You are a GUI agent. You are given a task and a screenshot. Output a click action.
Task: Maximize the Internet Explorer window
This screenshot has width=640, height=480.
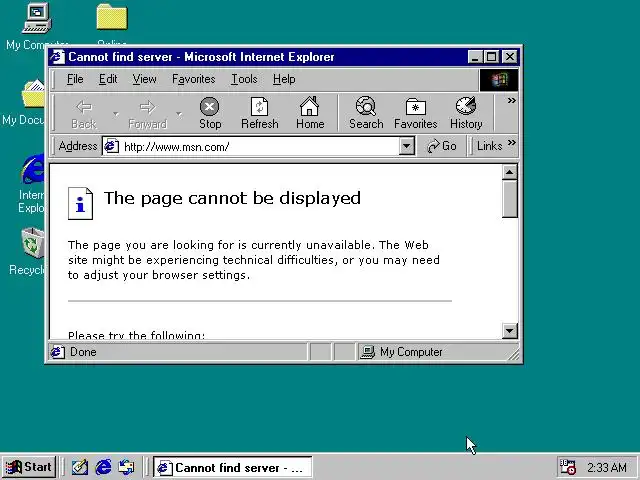tap(491, 57)
